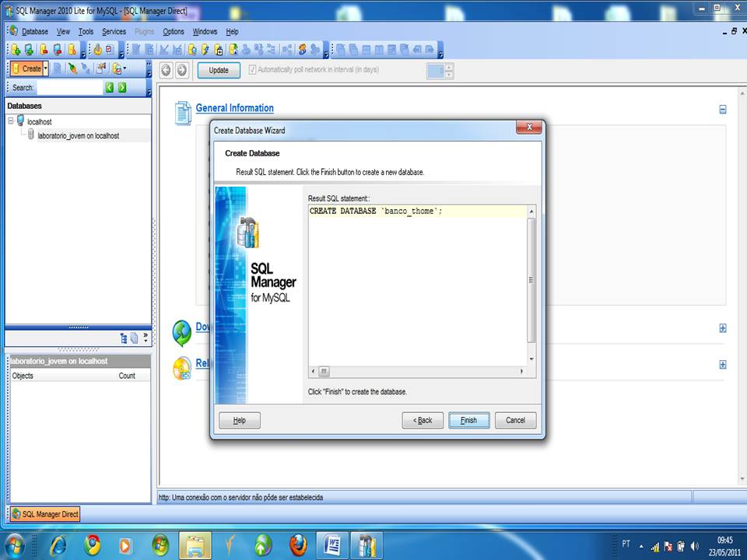Open Internet Explorer from the taskbar
The image size is (747, 560).
[x=58, y=545]
